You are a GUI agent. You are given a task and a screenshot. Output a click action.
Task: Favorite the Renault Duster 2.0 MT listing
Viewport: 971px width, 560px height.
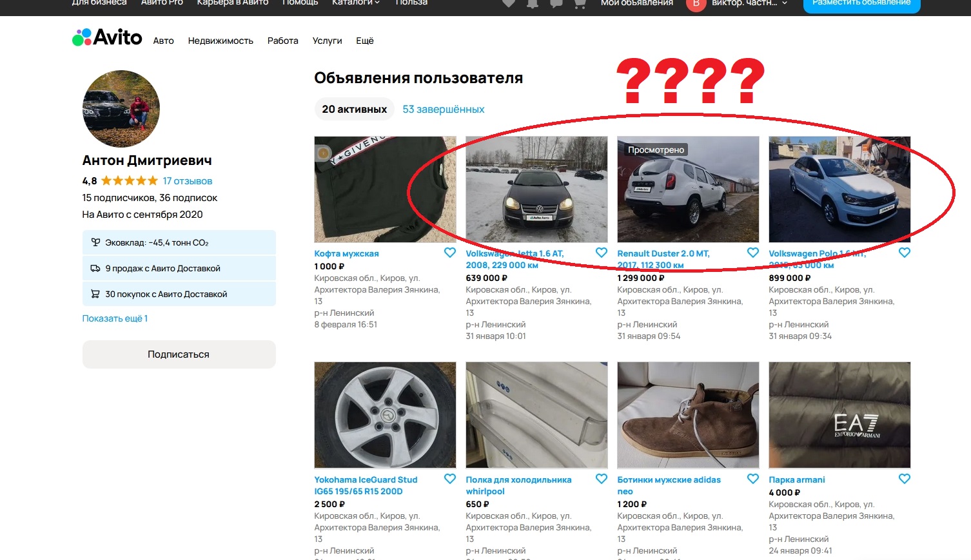pos(753,253)
